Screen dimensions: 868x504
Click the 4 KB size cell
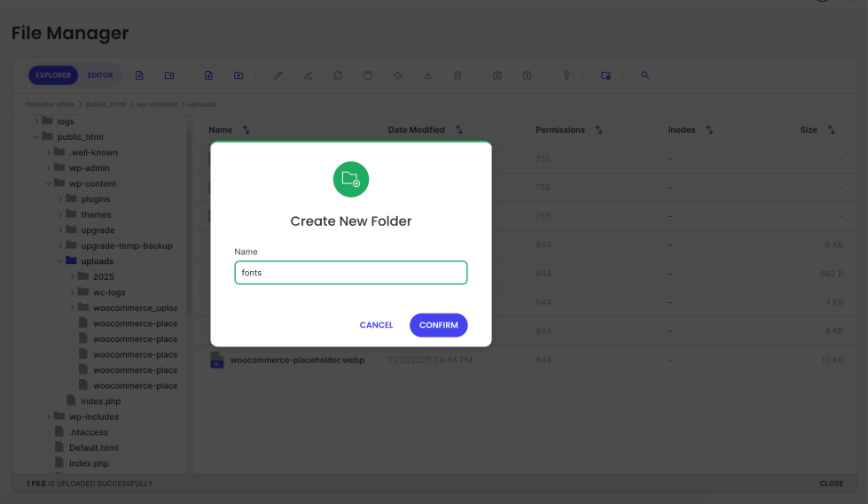tap(834, 331)
